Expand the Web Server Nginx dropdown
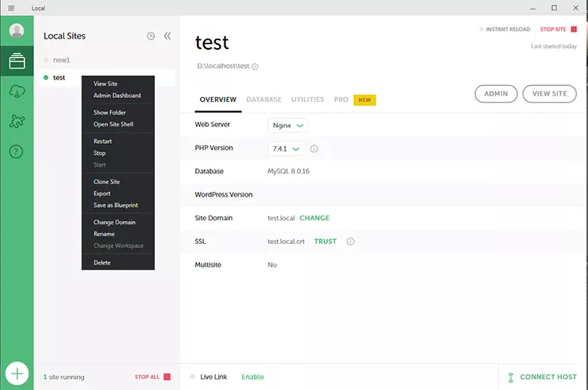The image size is (588, 390). point(288,125)
